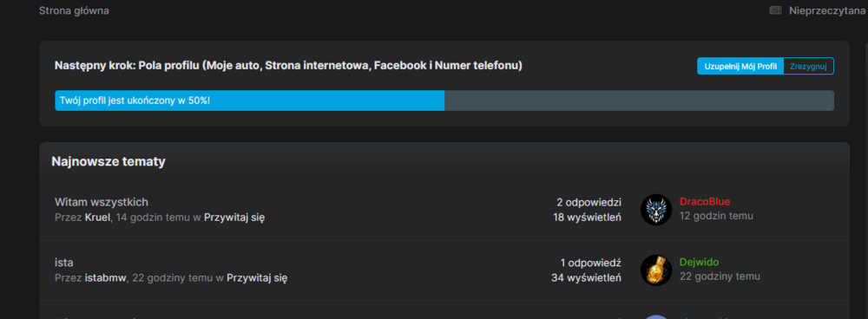Open DracoBlue's dragon avatar
This screenshot has height=319, width=868.
point(656,210)
